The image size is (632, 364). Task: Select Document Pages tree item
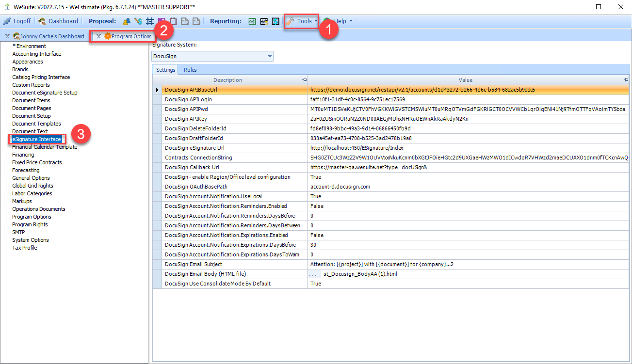[32, 108]
